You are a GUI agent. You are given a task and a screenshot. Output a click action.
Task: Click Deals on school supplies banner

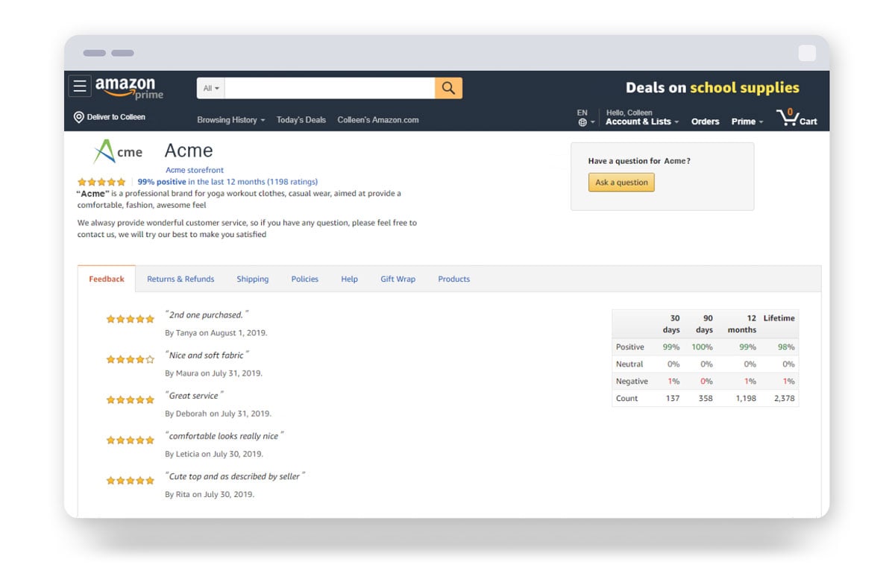point(712,88)
